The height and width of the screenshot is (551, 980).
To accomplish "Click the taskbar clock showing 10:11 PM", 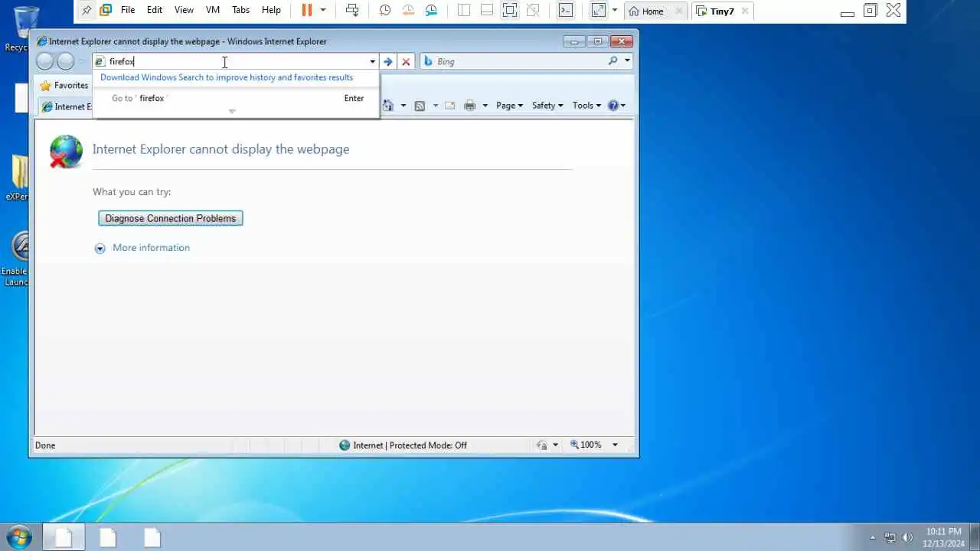I will click(x=943, y=537).
